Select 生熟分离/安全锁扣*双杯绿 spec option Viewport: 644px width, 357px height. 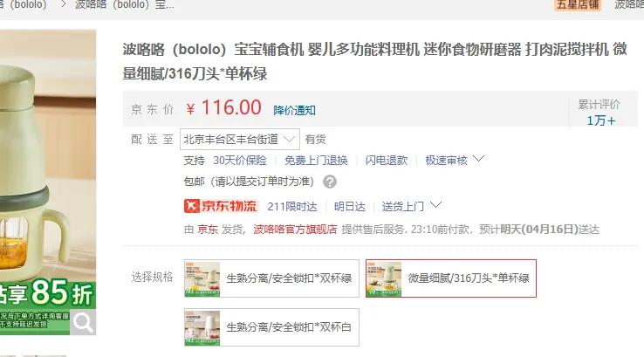(272, 278)
